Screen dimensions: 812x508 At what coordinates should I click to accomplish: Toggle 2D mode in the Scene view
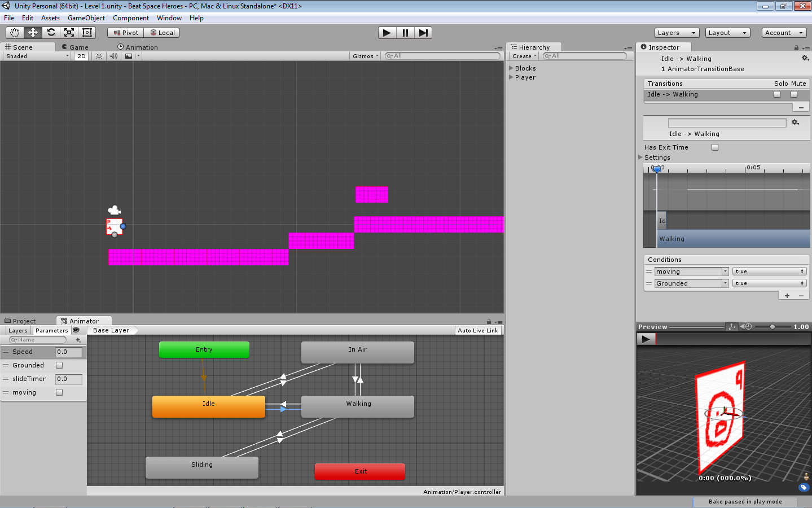[81, 56]
